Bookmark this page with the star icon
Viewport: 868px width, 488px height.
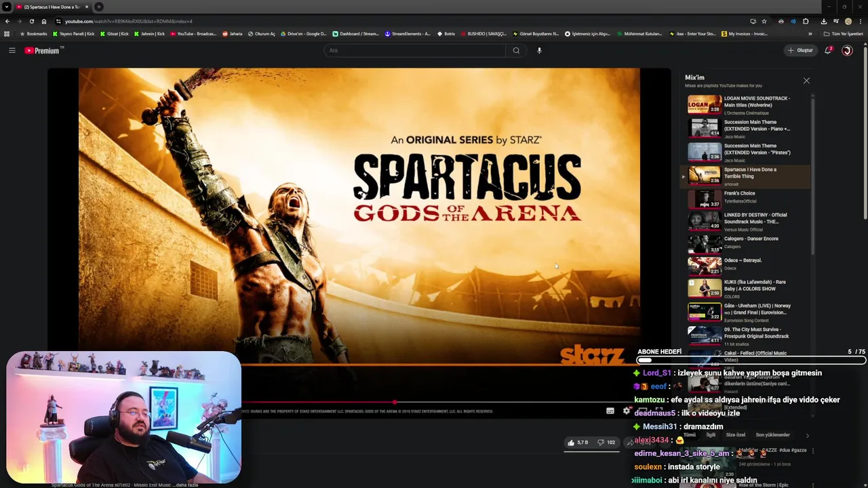point(764,21)
